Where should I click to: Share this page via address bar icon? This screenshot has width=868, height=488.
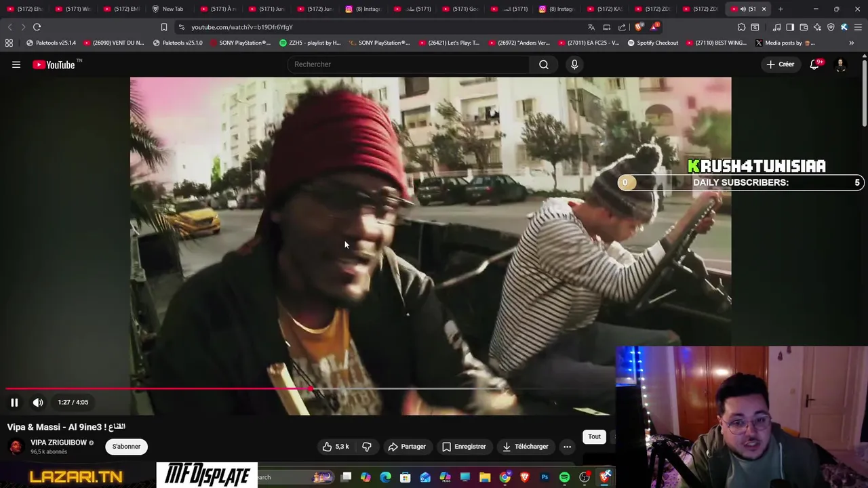(x=623, y=27)
